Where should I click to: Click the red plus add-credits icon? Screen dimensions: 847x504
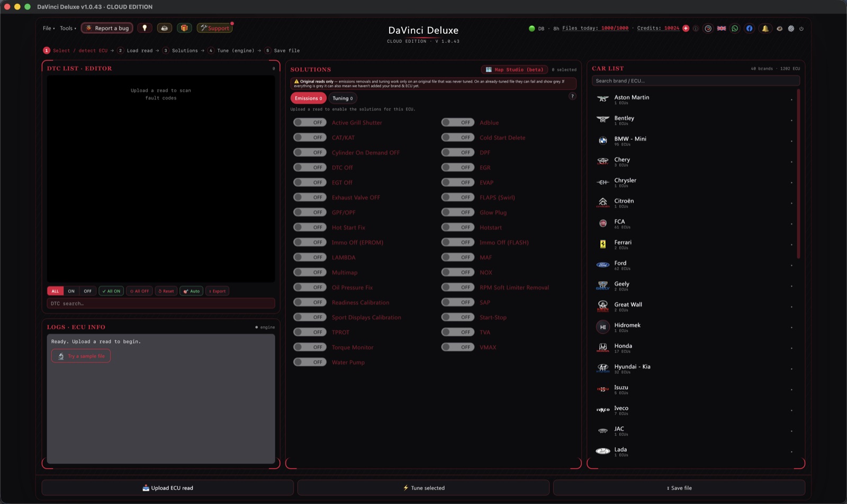pyautogui.click(x=686, y=29)
